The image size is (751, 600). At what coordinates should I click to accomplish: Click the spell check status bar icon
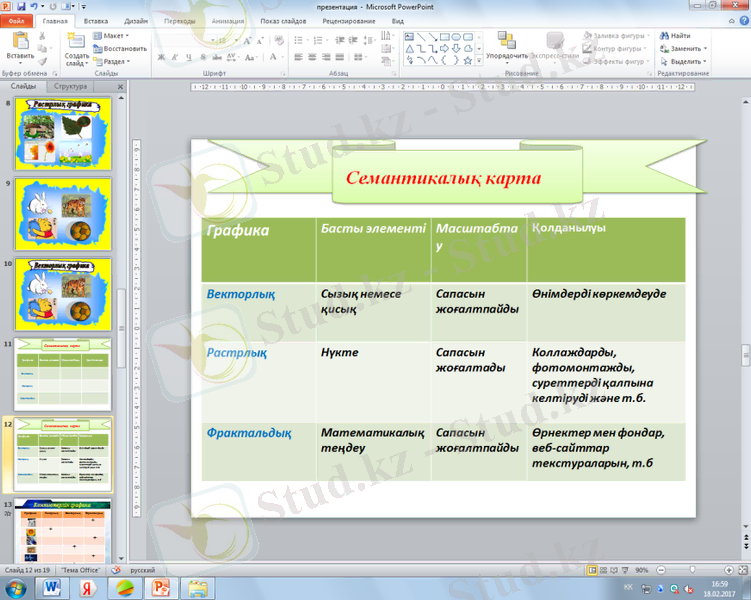pos(114,569)
